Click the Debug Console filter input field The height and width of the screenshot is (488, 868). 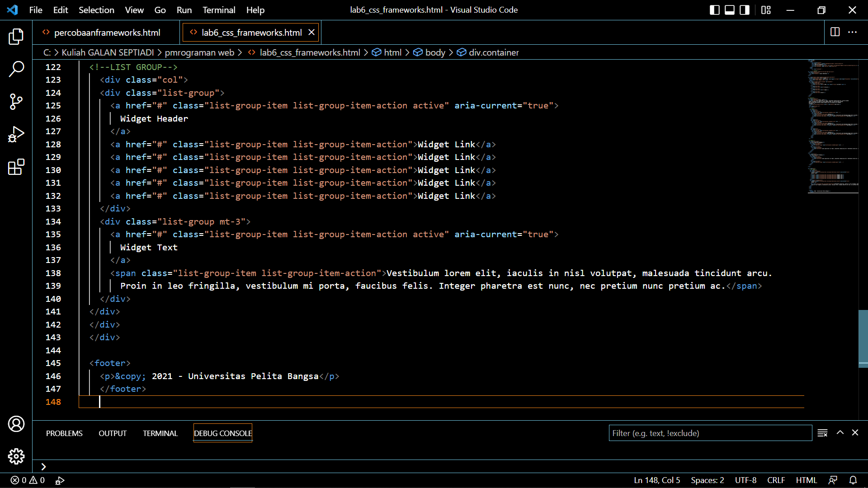coord(710,432)
